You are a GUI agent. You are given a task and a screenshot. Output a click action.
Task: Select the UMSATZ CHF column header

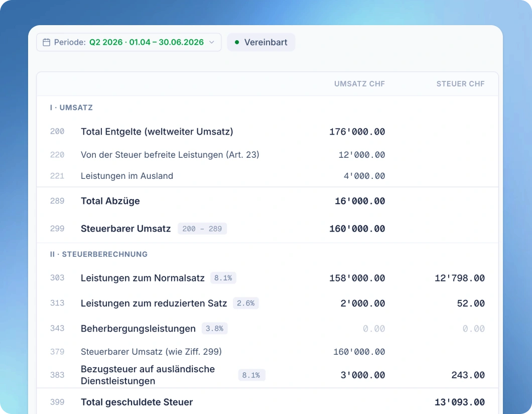[x=359, y=84]
